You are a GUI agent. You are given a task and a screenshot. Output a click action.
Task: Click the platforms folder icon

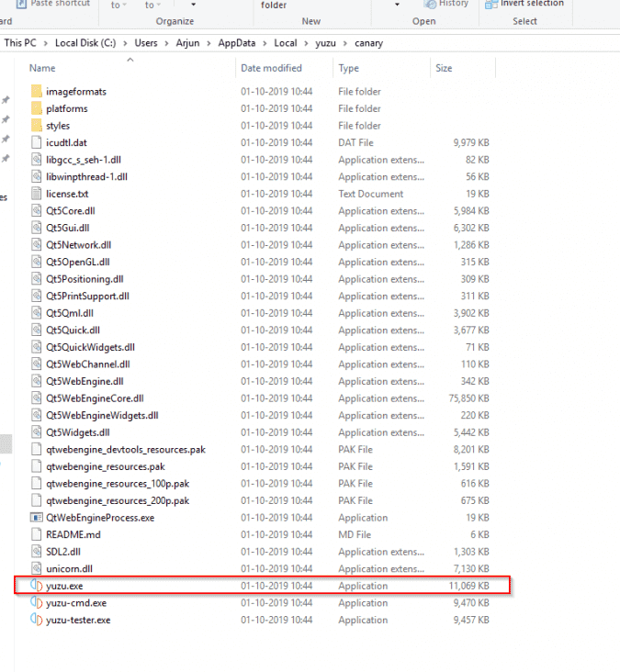pos(37,108)
